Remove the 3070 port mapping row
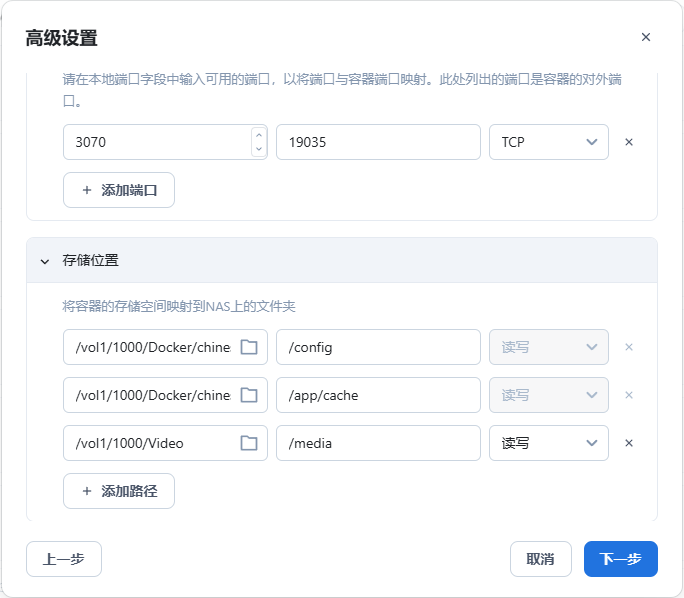Image resolution: width=684 pixels, height=598 pixels. pyautogui.click(x=629, y=142)
